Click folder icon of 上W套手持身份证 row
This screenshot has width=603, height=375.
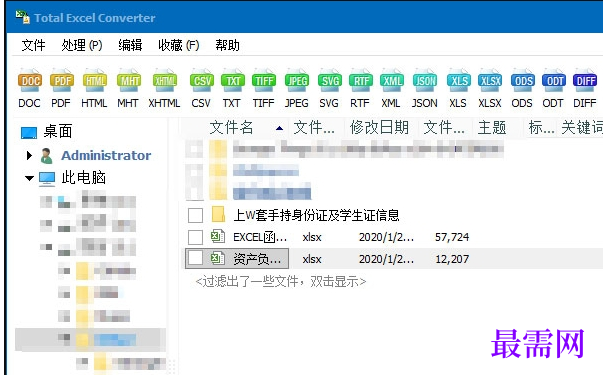pyautogui.click(x=218, y=214)
